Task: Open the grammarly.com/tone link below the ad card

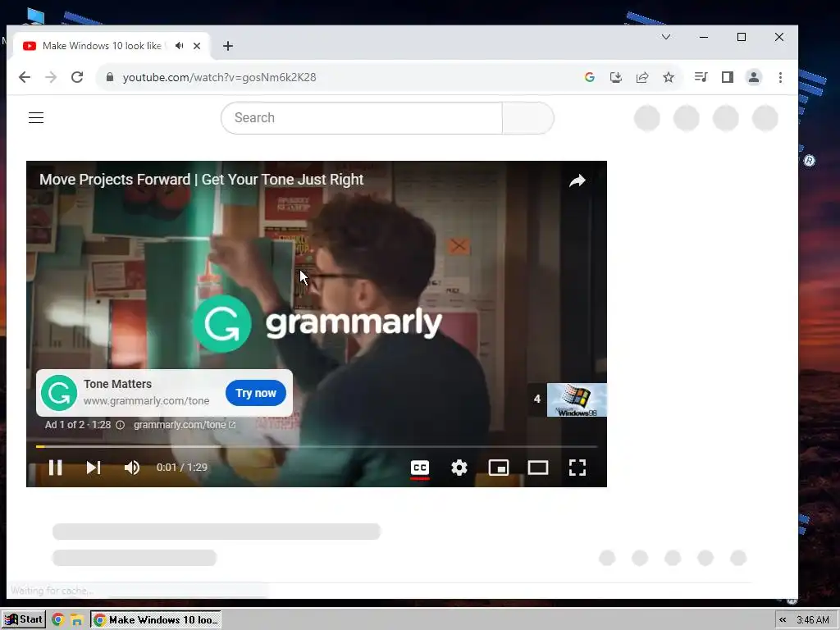Action: (185, 425)
